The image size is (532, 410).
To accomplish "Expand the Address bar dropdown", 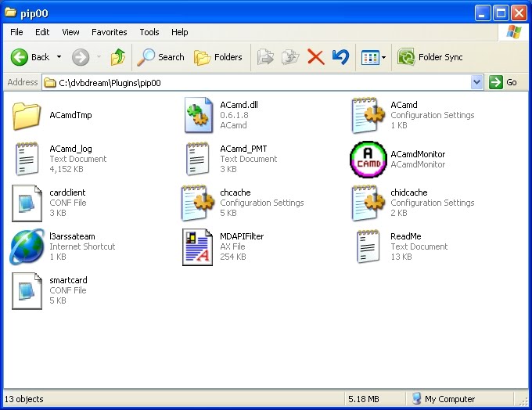I will [476, 82].
